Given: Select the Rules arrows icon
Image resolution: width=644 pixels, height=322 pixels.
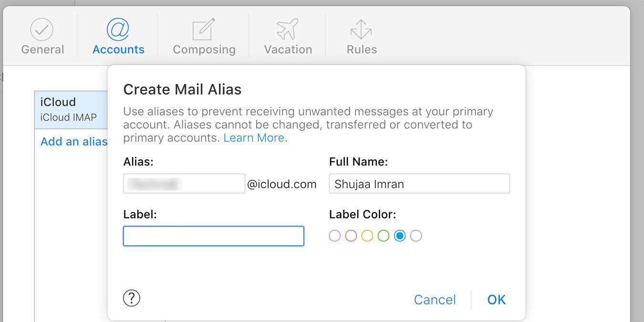Looking at the screenshot, I should 361,28.
